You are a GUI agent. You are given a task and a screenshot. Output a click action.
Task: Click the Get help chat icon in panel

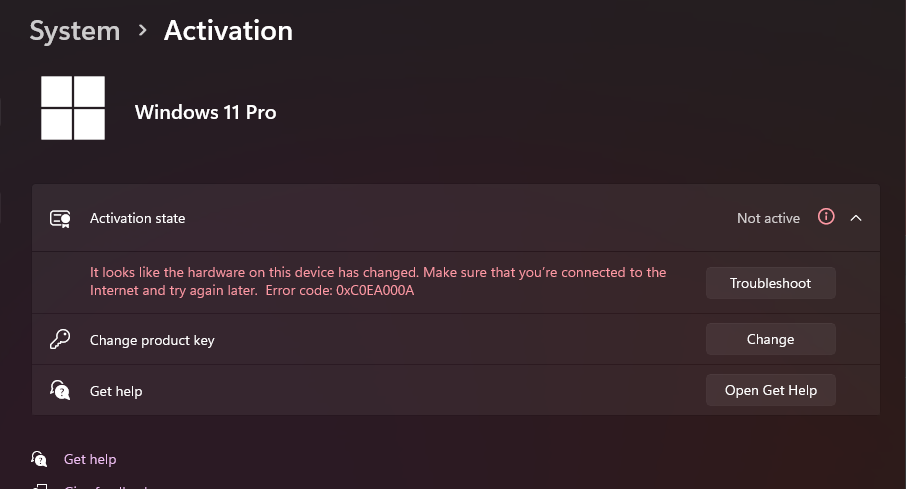60,390
